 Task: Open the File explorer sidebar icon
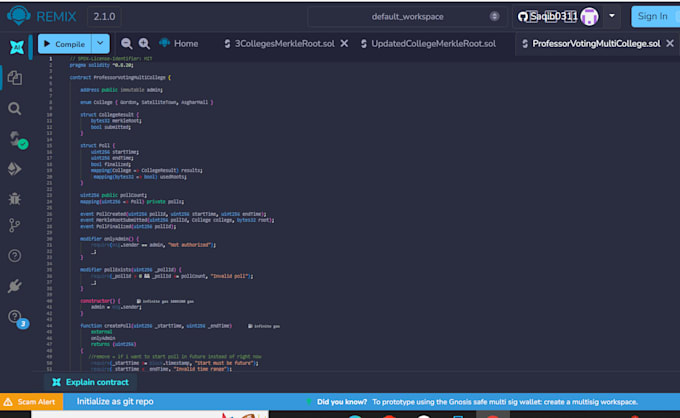pos(15,78)
